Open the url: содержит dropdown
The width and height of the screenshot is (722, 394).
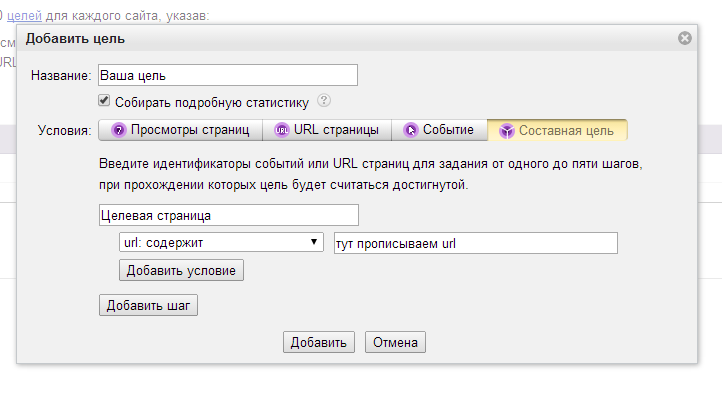click(221, 242)
